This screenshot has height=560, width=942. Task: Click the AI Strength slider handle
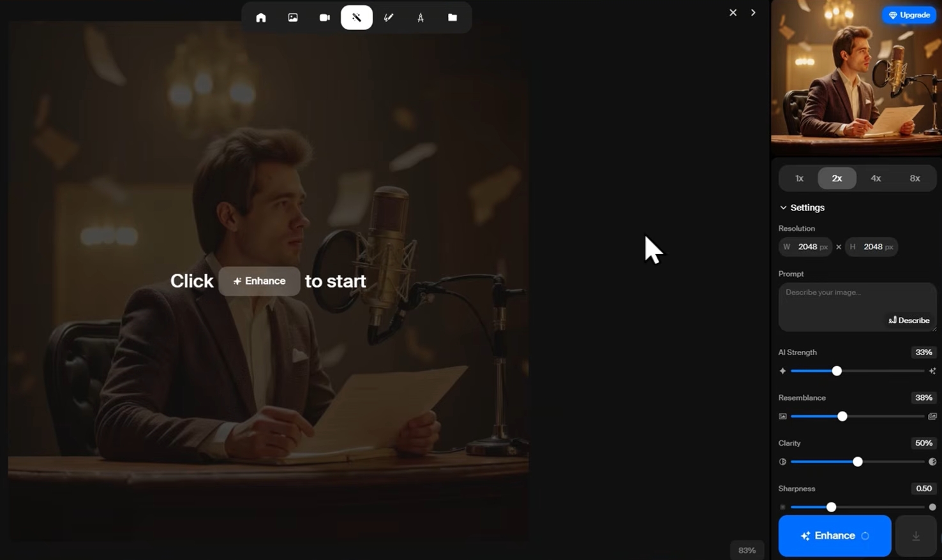coord(837,371)
